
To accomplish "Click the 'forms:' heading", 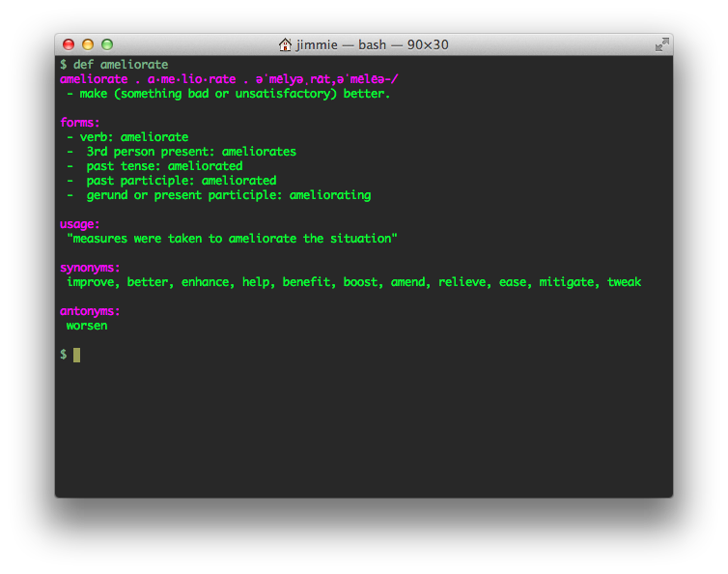I will click(x=80, y=123).
